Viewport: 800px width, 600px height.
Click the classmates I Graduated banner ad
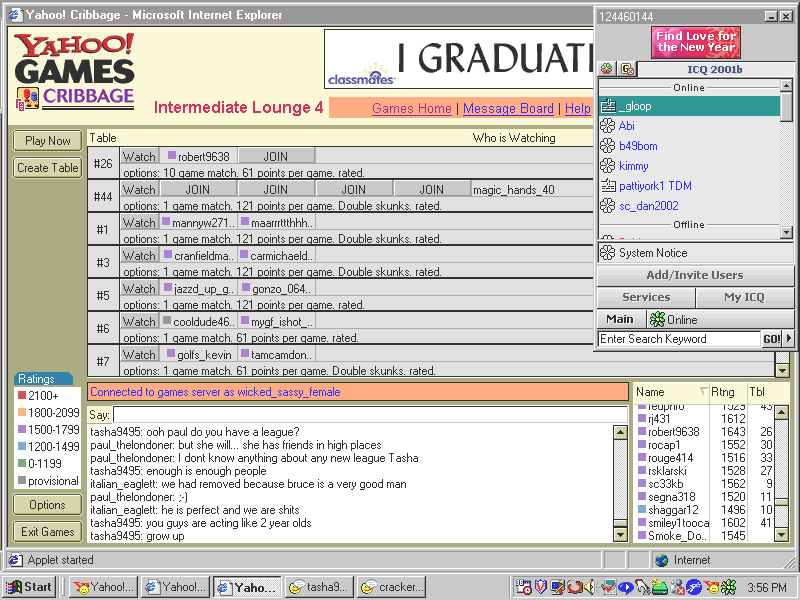click(458, 59)
